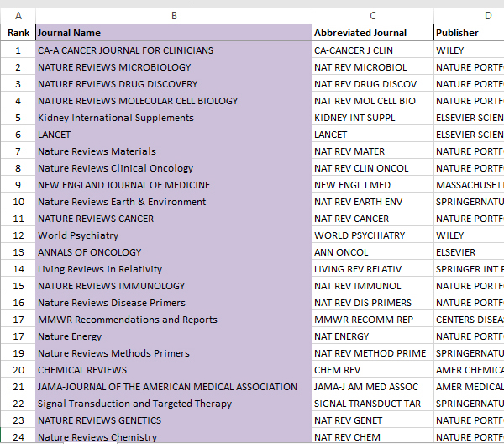504x444 pixels.
Task: Select the "MASSACHUSETT" publisher cell
Action: (468, 185)
